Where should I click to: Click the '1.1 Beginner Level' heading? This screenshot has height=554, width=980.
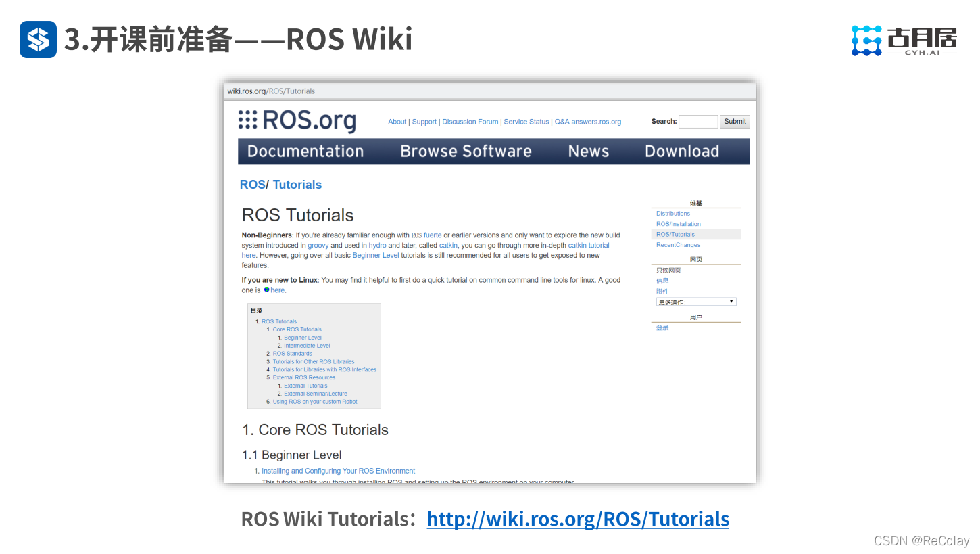[x=292, y=455]
